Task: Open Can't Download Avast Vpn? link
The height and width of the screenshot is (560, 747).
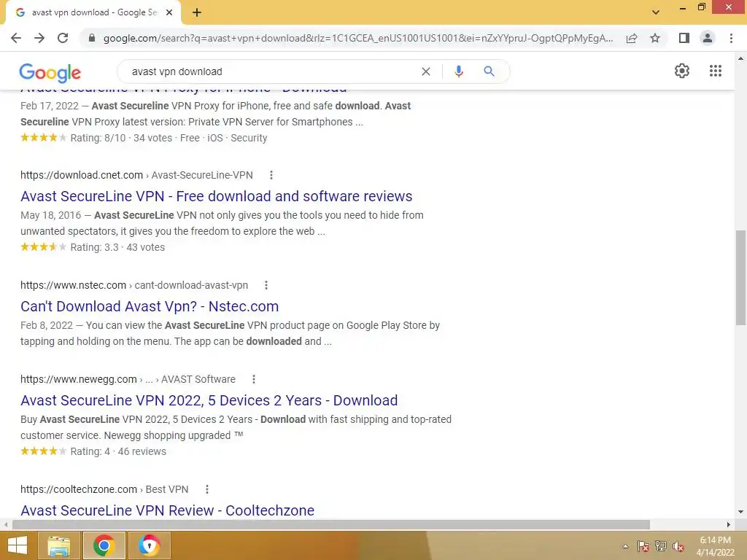Action: click(x=150, y=306)
